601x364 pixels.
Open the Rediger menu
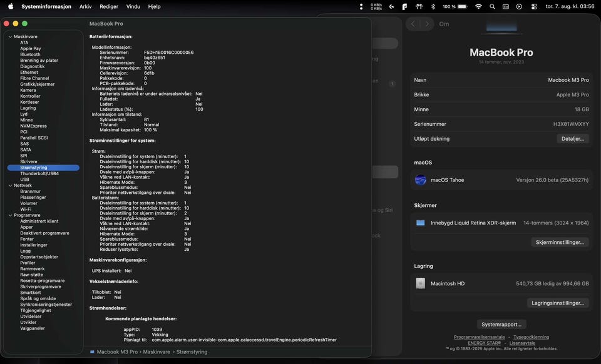tap(109, 6)
